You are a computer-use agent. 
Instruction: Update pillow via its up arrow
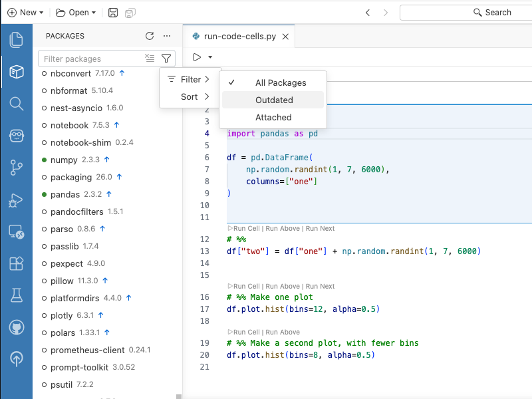(105, 281)
